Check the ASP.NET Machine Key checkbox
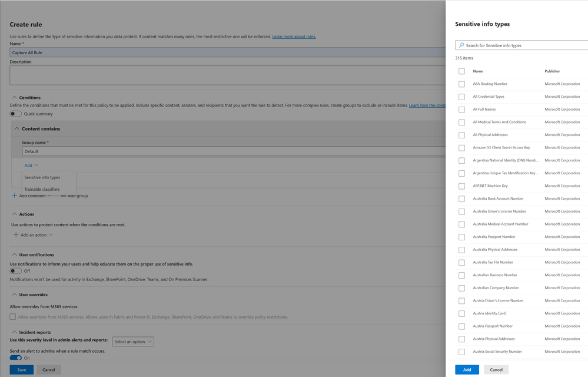Image resolution: width=588 pixels, height=377 pixels. (x=461, y=186)
